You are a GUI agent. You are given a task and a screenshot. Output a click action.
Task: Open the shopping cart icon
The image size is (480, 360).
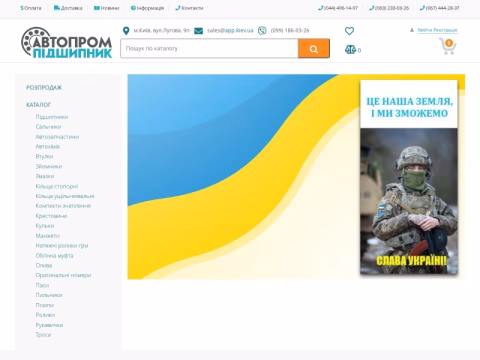pos(448,46)
